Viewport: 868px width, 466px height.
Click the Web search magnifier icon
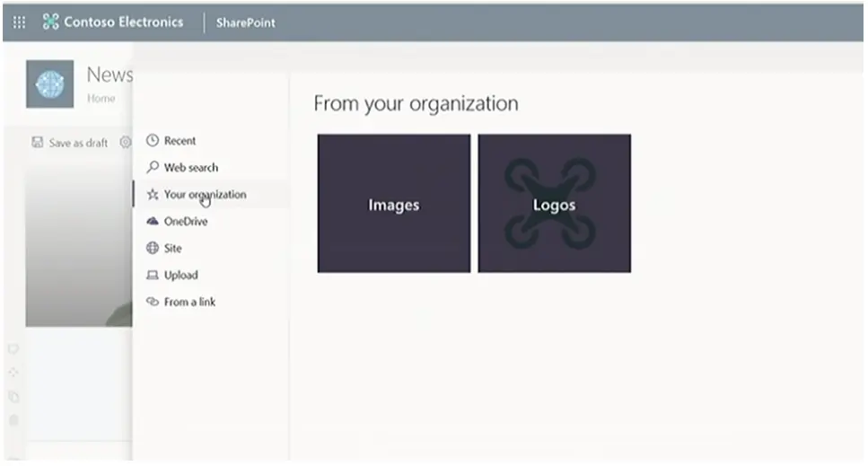[x=153, y=168]
